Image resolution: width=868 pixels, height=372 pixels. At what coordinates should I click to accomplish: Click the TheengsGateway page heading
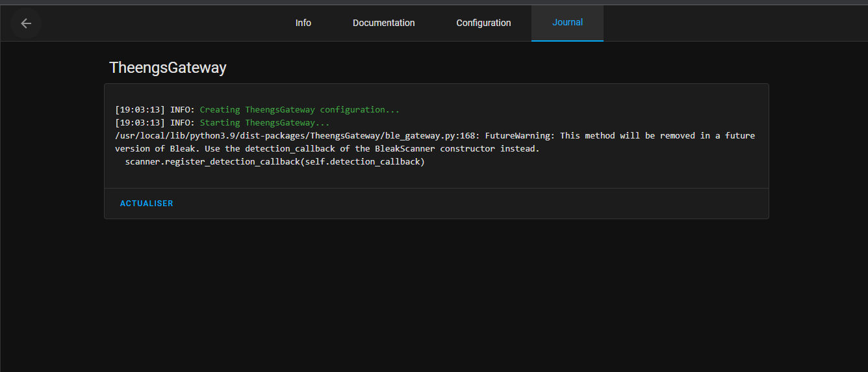pyautogui.click(x=168, y=68)
